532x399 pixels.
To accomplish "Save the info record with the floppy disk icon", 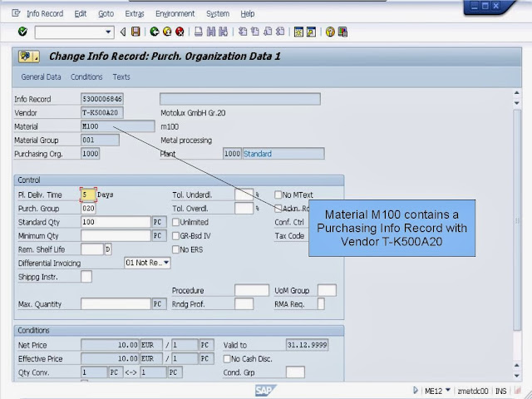I will tap(135, 32).
